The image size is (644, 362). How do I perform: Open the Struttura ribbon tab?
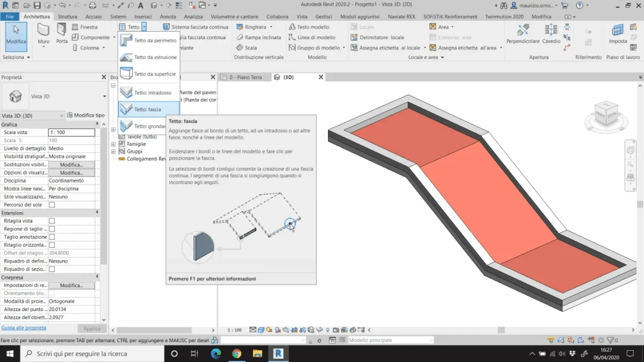pyautogui.click(x=67, y=16)
